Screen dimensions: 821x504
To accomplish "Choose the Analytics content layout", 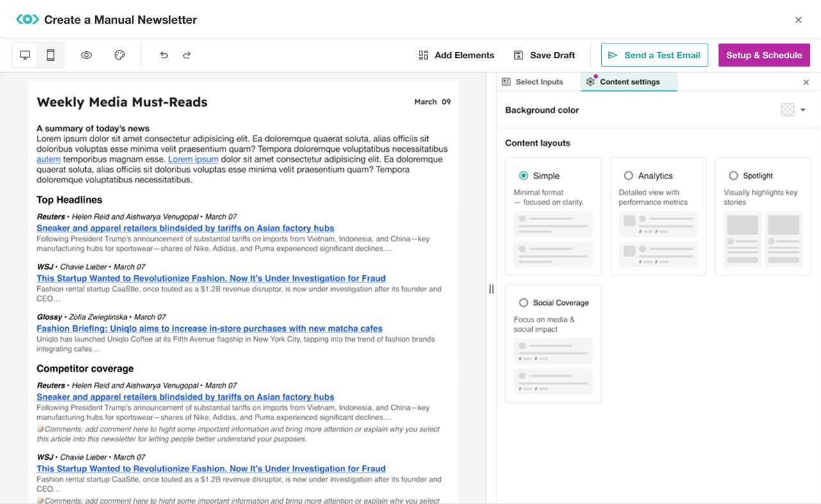I will (628, 175).
